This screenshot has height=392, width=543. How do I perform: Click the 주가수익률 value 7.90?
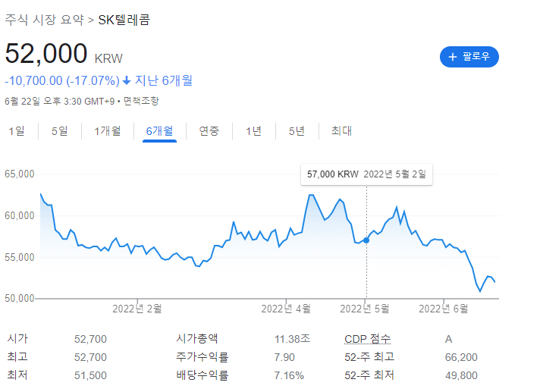tap(284, 357)
